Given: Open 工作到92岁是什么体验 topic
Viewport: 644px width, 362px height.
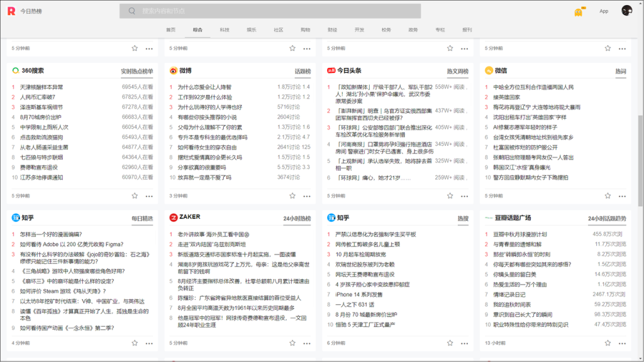Looking at the screenshot, I should [204, 97].
